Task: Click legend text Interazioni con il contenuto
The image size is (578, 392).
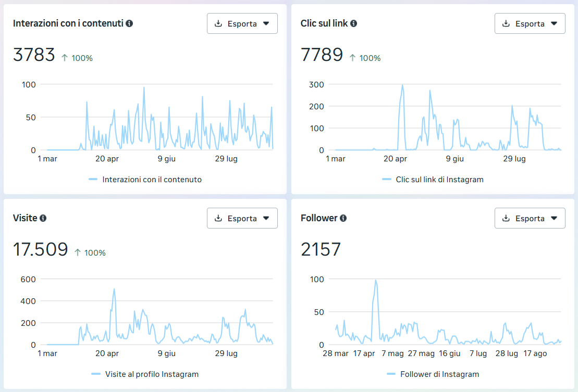Action: [152, 180]
